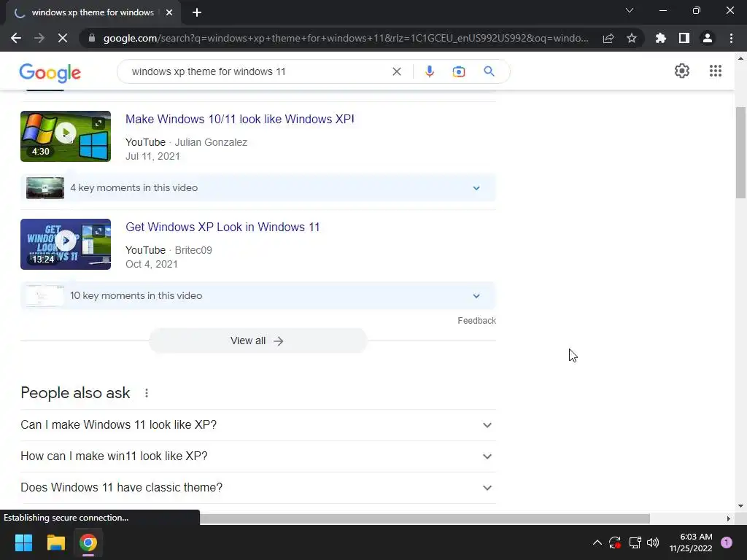Open Google apps grid
This screenshot has height=560, width=747.
tap(715, 71)
